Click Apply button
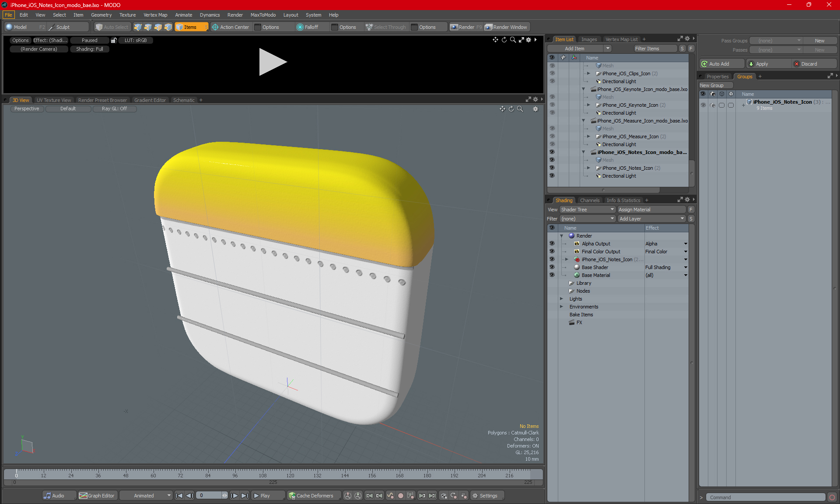Viewport: 840px width, 504px height. point(769,64)
